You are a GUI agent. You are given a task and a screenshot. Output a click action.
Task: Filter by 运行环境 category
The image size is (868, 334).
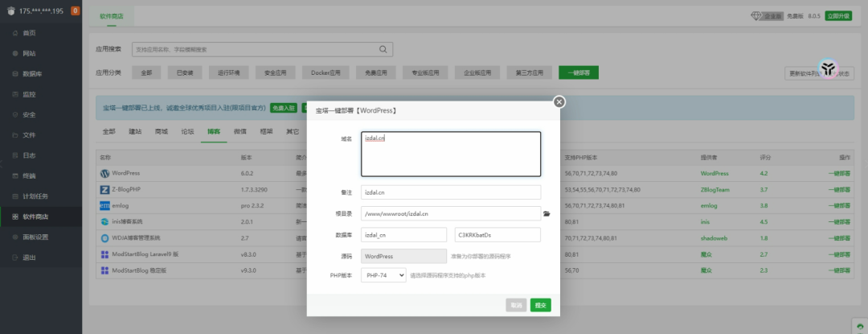[x=228, y=72]
